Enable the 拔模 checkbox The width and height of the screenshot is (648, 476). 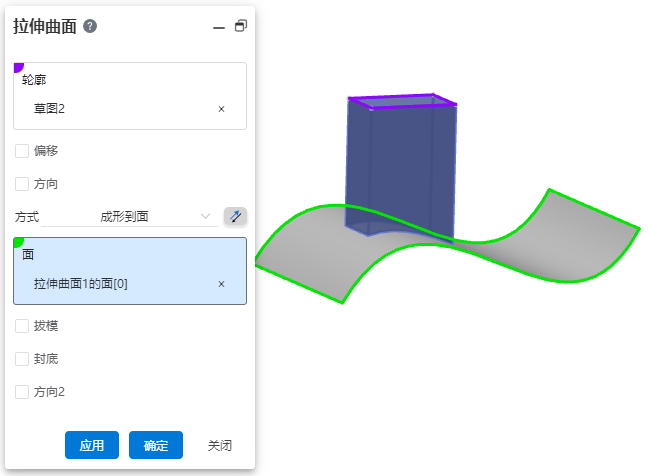(x=22, y=326)
